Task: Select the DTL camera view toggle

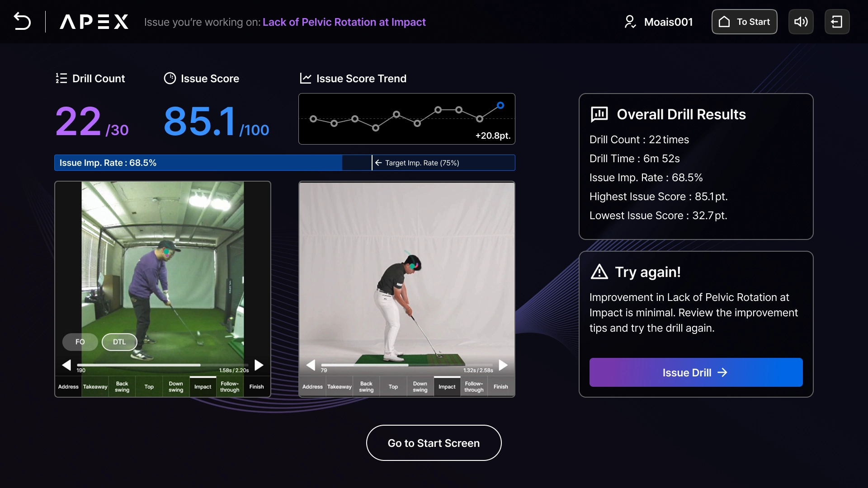Action: coord(119,342)
